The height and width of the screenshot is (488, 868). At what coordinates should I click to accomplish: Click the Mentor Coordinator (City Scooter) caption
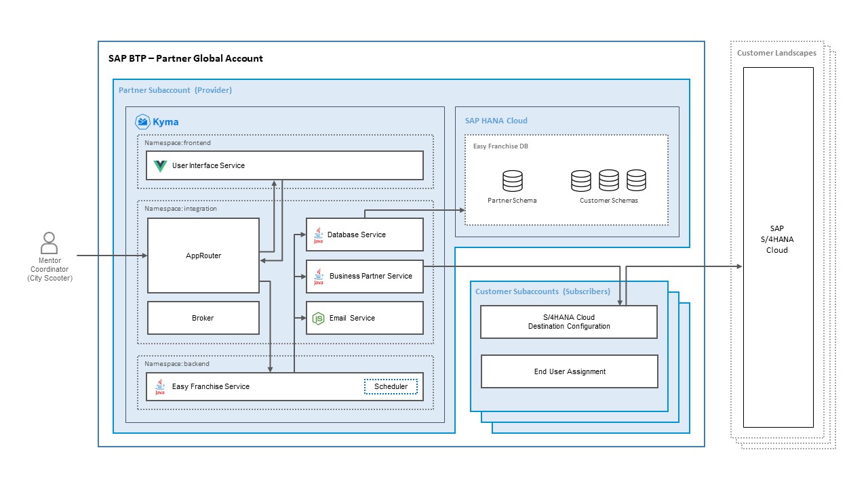point(50,269)
